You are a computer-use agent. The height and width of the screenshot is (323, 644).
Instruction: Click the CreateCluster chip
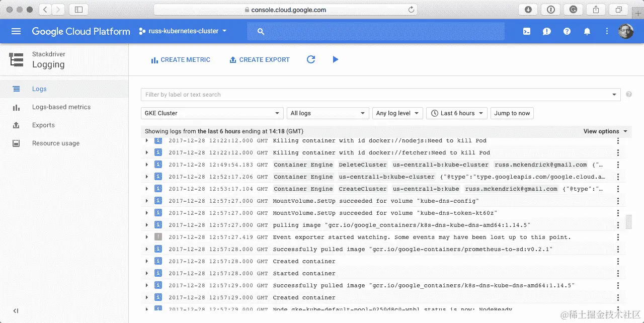tap(363, 189)
